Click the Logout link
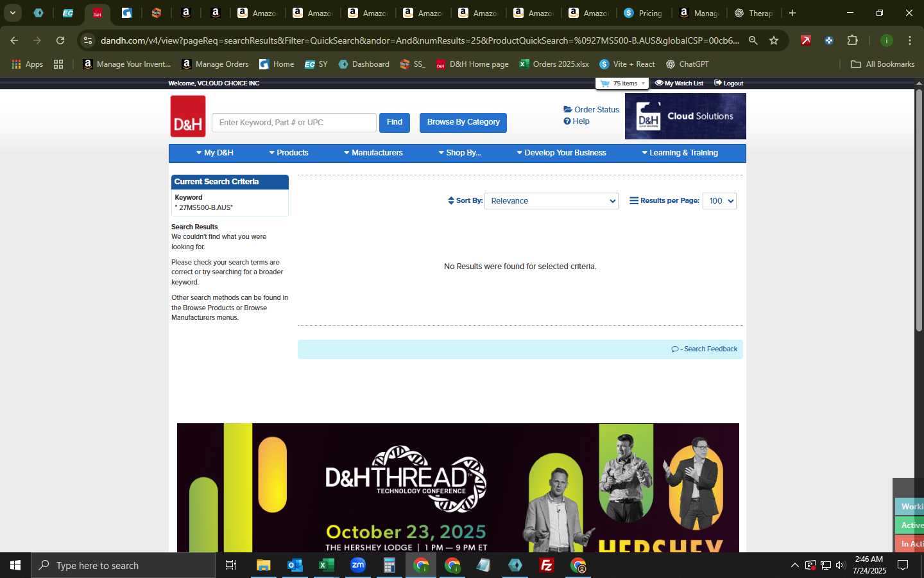 pyautogui.click(x=729, y=83)
